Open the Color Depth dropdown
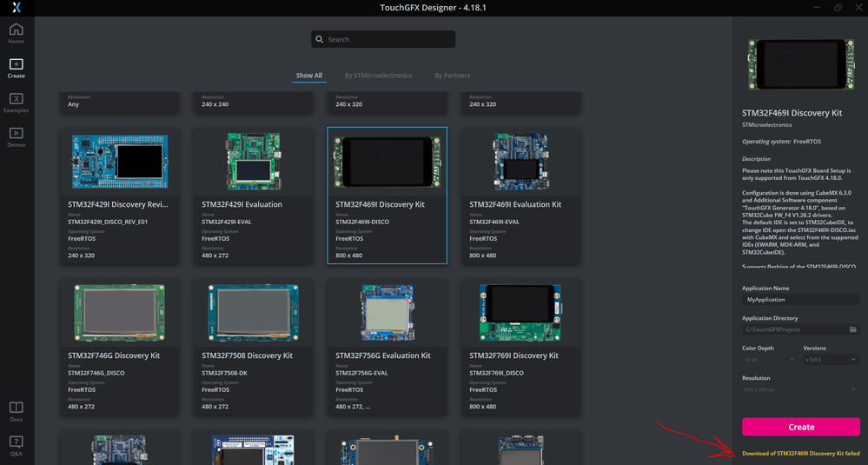 [x=770, y=359]
